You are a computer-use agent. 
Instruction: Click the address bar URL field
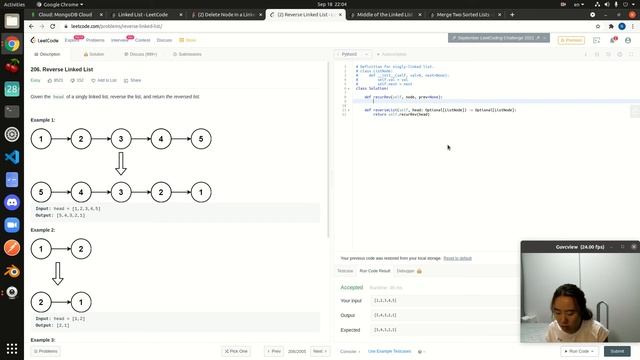click(x=327, y=26)
